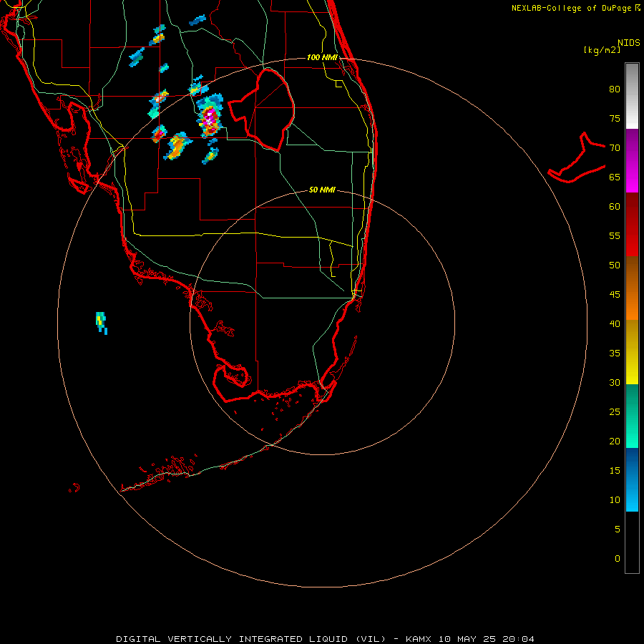Click the light blue segment of the color bar
The width and height of the screenshot is (644, 644).
click(632, 479)
